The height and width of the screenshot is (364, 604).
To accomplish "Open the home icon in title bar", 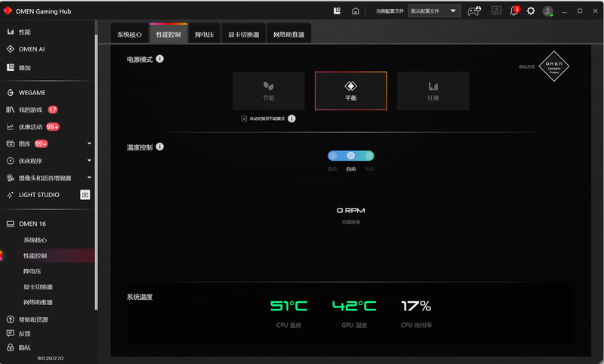I will coord(356,11).
